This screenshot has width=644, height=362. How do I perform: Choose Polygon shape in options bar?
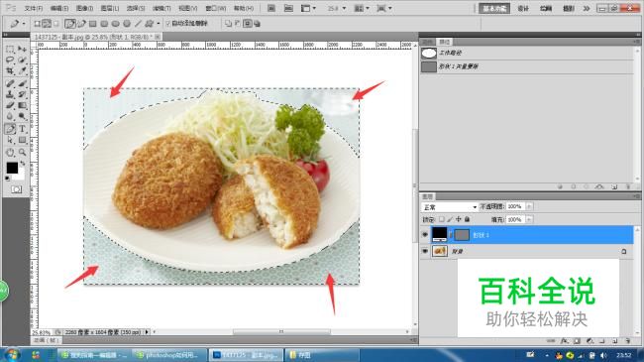(127, 24)
